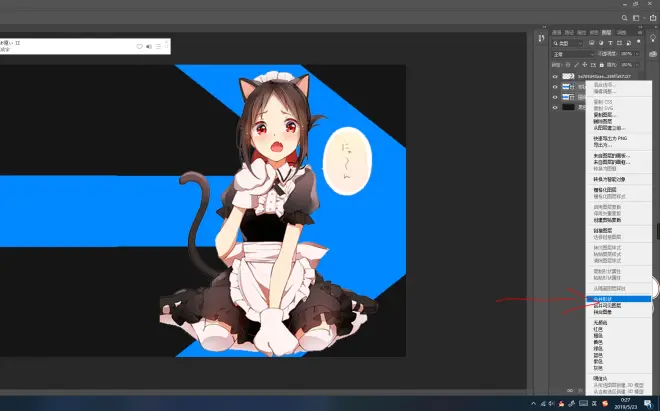The image size is (660, 411).
Task: Hide the third layer (second blue shape)
Action: [555, 97]
